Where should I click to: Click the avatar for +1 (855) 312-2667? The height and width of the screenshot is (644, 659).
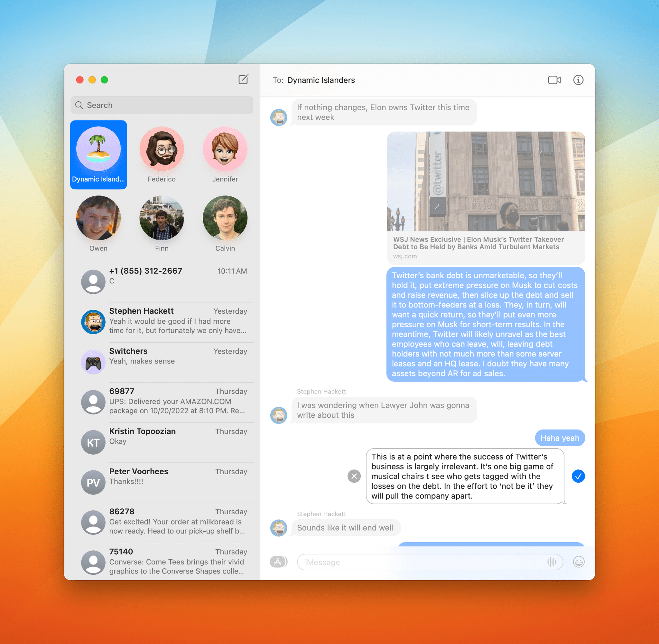click(x=93, y=281)
